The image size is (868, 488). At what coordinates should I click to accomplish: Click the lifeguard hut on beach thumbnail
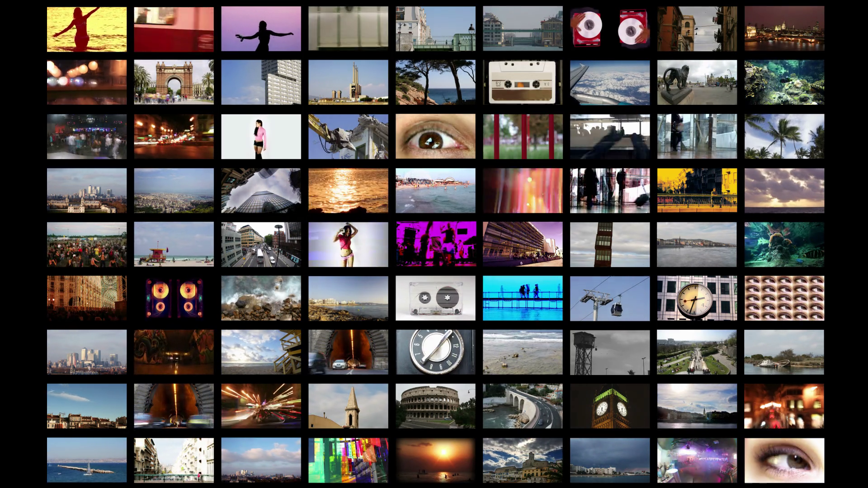[174, 244]
